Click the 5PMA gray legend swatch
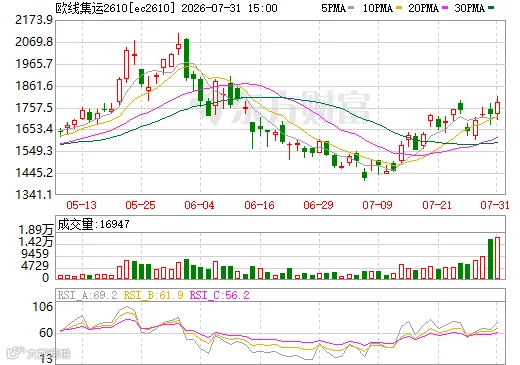 point(350,8)
